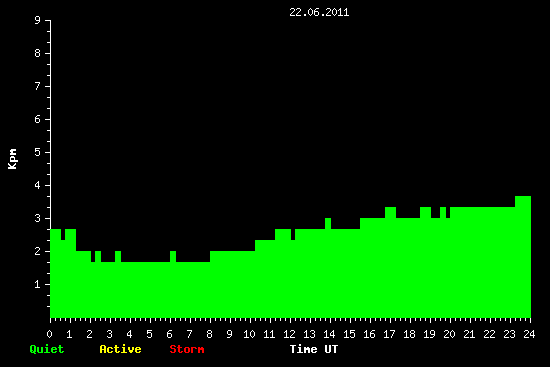This screenshot has width=550, height=367.
Task: Click the date label 22.06.2011
Action: coord(319,12)
